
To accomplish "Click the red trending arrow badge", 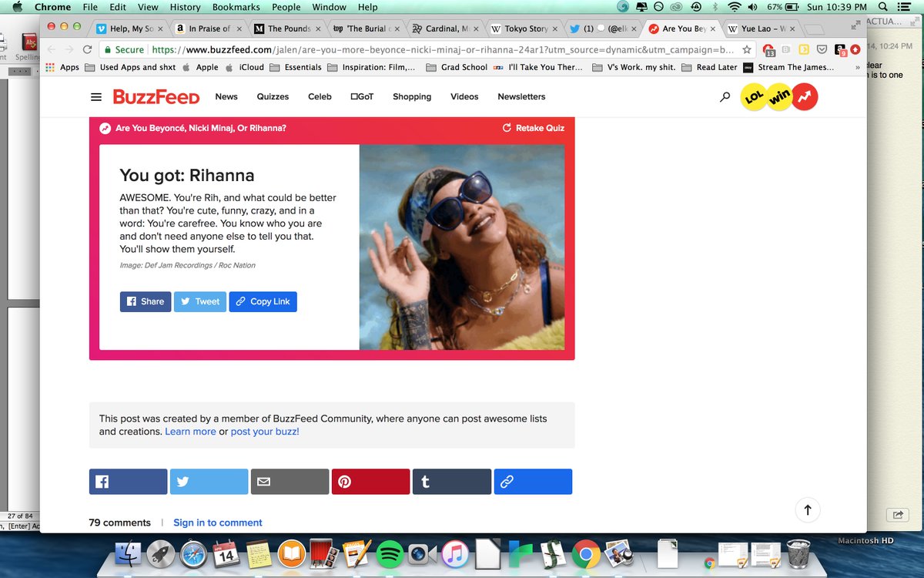I will tap(805, 97).
